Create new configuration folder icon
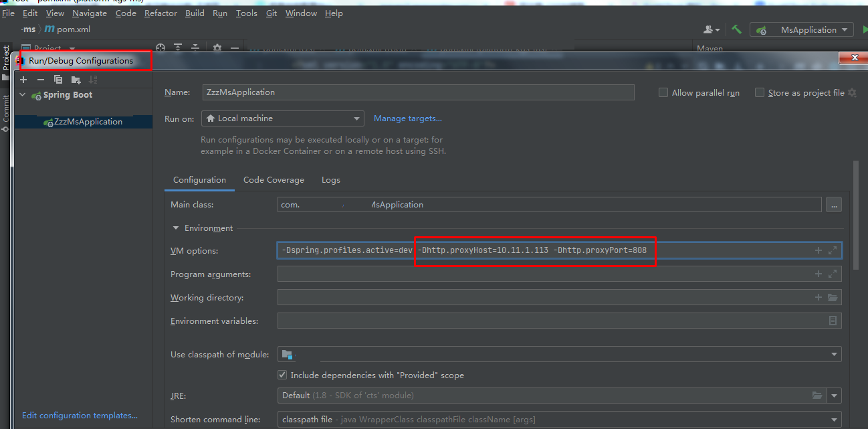This screenshot has height=429, width=868. click(76, 80)
